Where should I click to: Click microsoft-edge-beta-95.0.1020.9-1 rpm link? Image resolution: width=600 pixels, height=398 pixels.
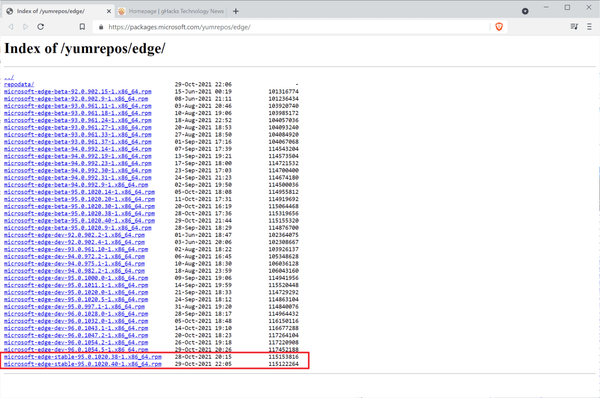(x=78, y=228)
